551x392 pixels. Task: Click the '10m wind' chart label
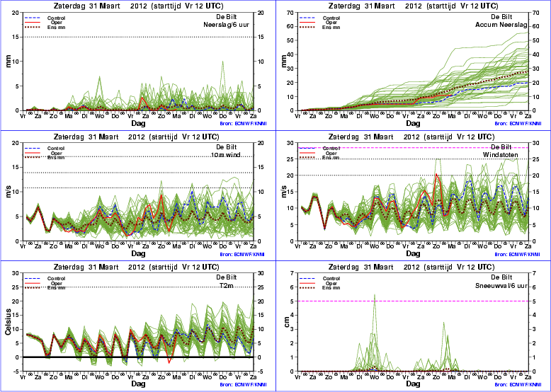point(226,154)
